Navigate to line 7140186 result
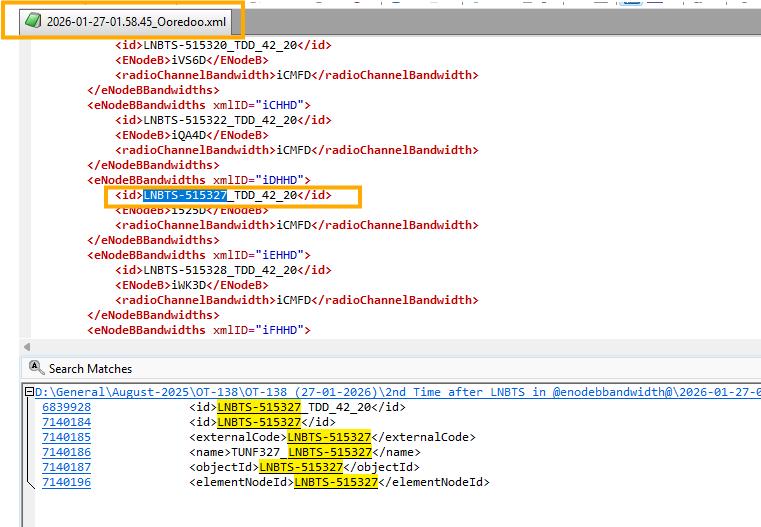The height and width of the screenshot is (527, 761). click(64, 452)
